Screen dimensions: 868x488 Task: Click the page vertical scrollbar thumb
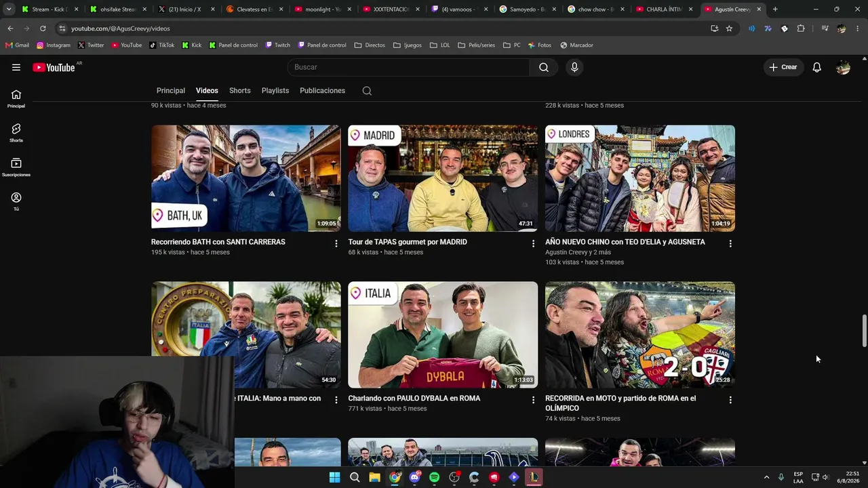pyautogui.click(x=864, y=331)
